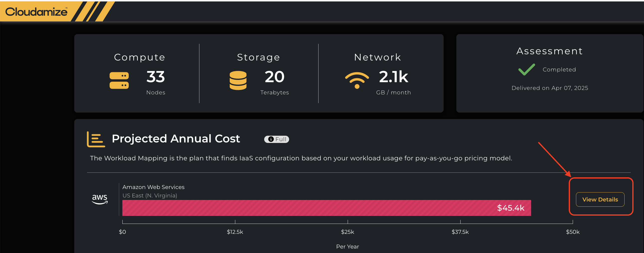Click the Amazon Web Services provider name
The height and width of the screenshot is (253, 644).
153,187
